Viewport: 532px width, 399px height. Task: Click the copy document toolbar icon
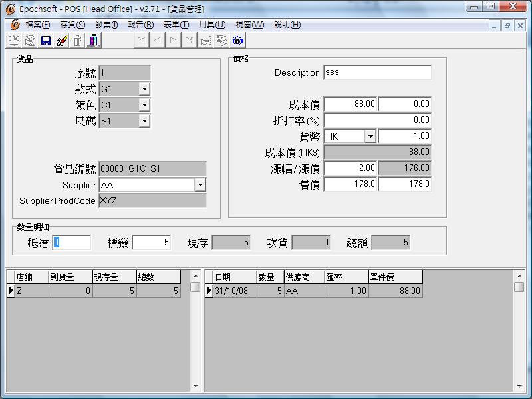click(x=30, y=41)
